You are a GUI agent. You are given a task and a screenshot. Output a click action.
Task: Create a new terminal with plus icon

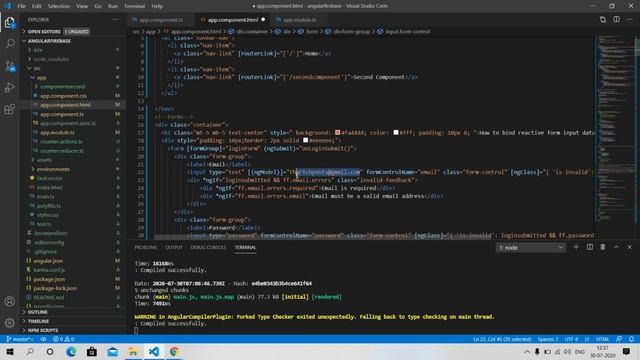coord(576,247)
